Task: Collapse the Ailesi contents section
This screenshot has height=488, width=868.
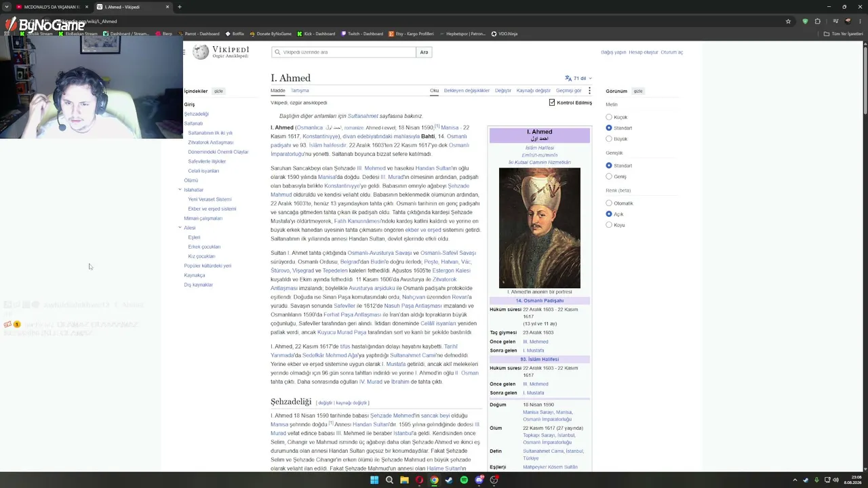Action: 180,228
